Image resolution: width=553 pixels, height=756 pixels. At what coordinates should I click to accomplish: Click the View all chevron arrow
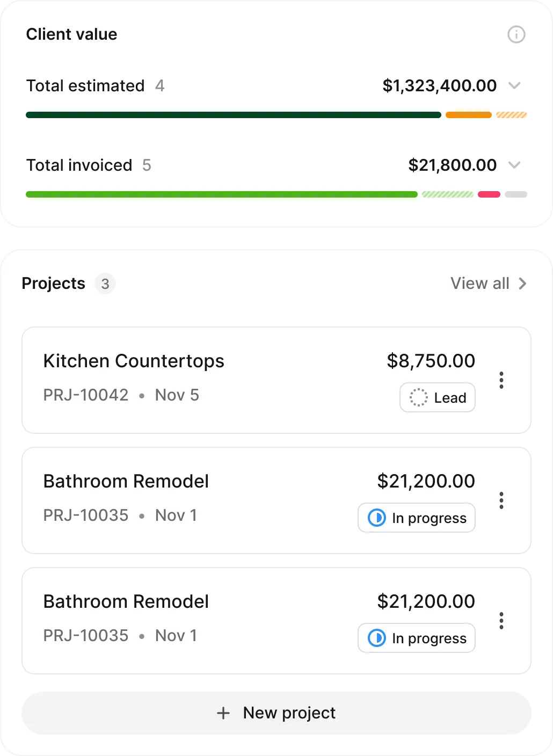pos(522,283)
